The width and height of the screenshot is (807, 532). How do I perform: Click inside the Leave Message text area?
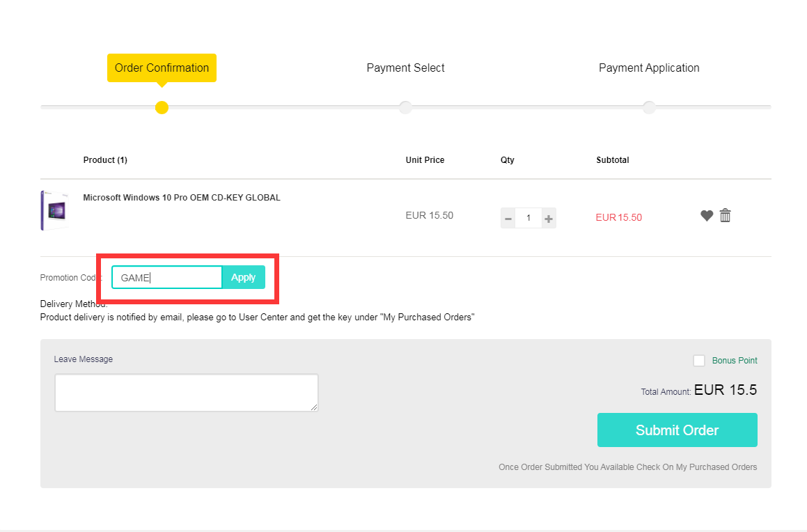point(187,393)
